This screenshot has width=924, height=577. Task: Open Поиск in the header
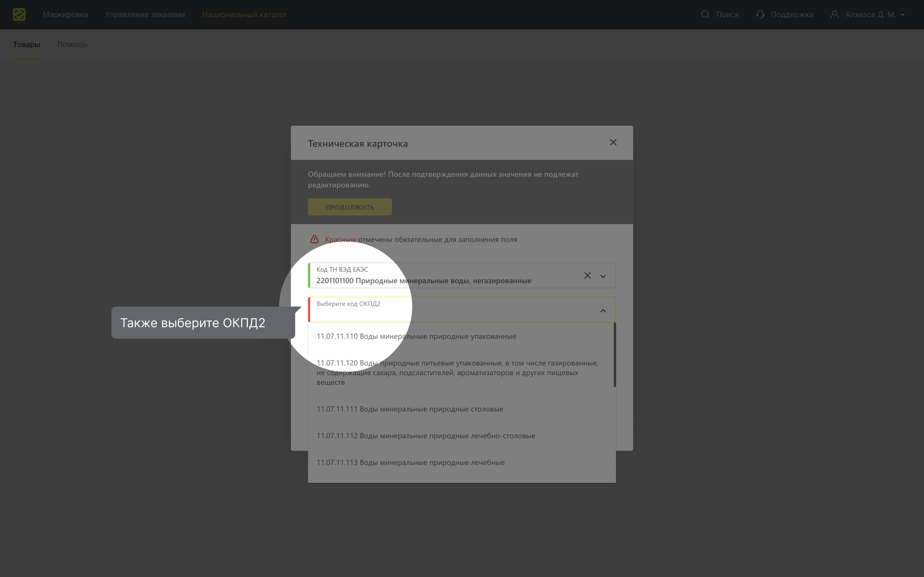point(727,14)
